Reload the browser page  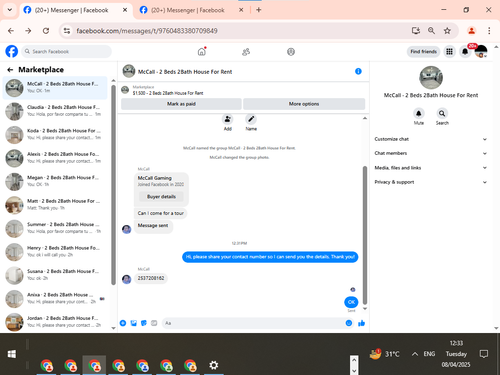(46, 31)
